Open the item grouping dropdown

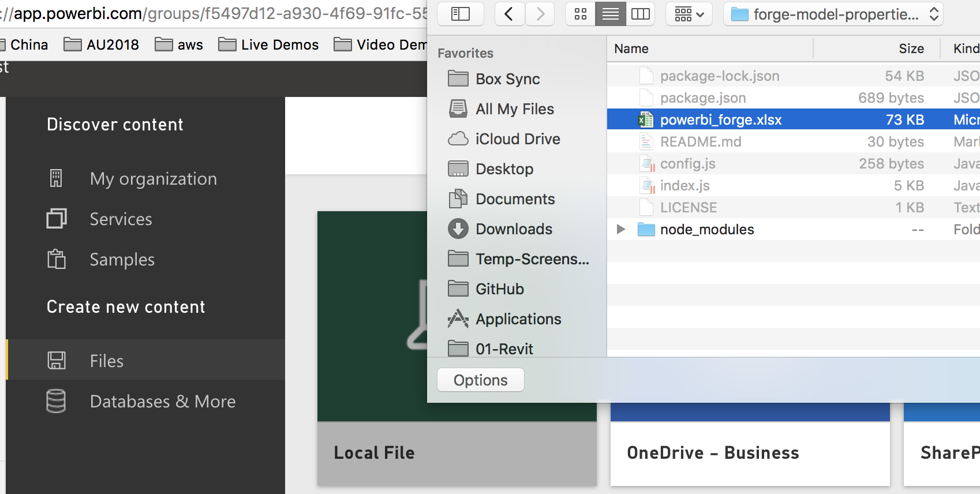(689, 14)
